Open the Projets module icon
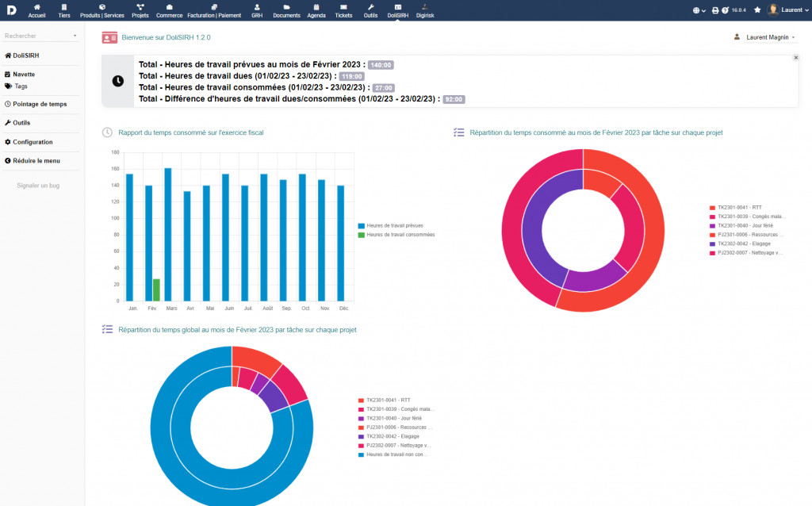 tap(140, 7)
